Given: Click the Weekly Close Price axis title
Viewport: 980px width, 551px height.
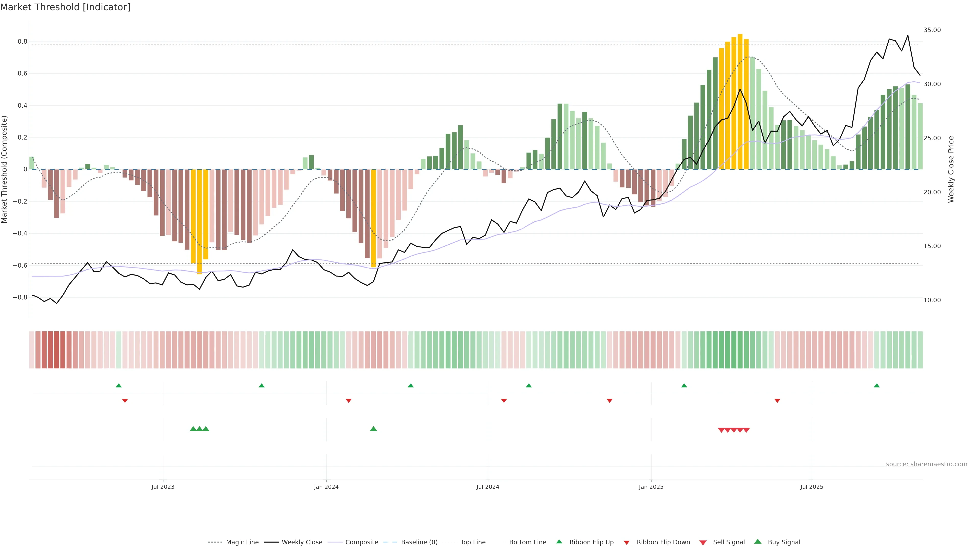Looking at the screenshot, I should click(951, 169).
